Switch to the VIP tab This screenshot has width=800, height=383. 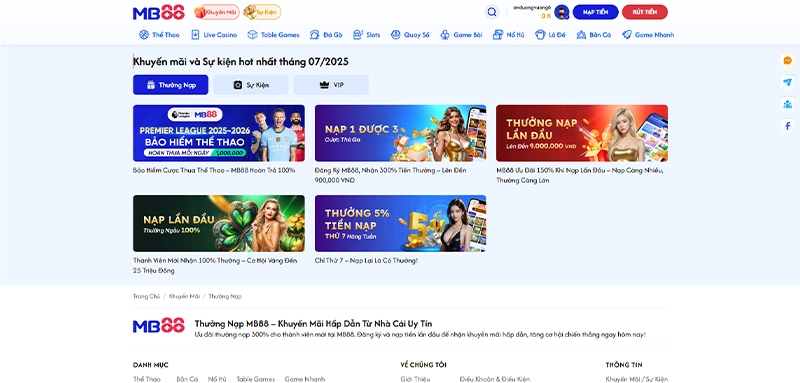(331, 85)
